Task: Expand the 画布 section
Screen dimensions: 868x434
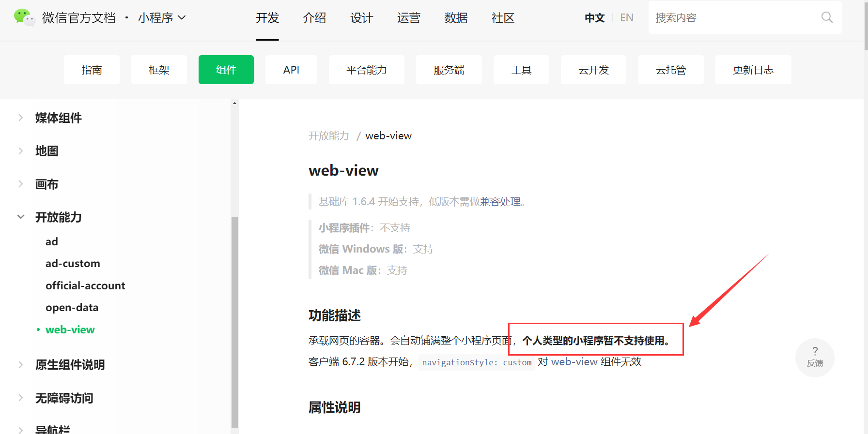Action: pyautogui.click(x=20, y=184)
